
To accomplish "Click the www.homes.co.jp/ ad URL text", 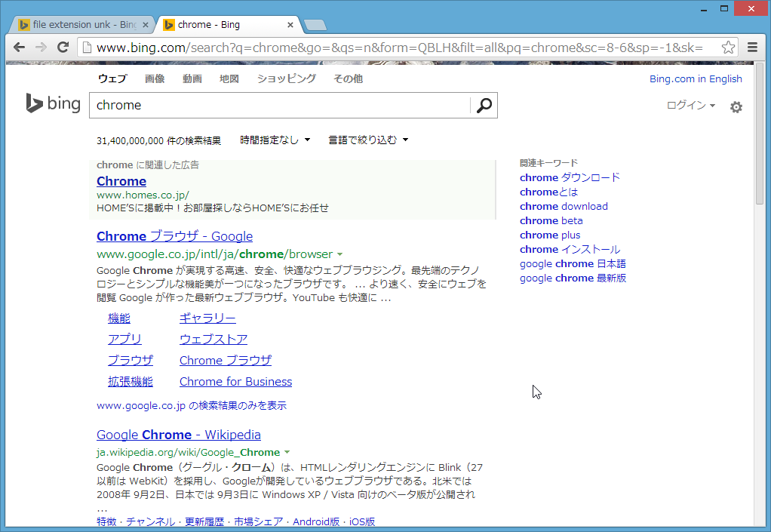I will coord(143,195).
